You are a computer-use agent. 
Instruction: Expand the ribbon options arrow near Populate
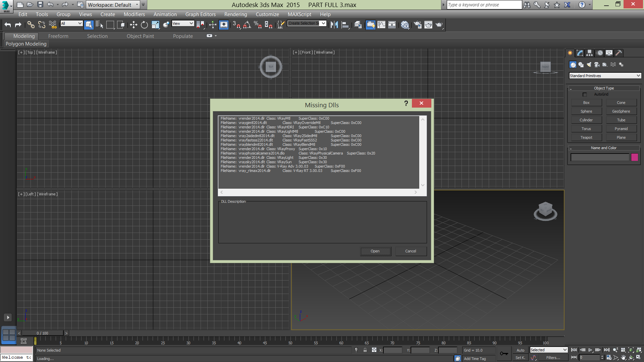(x=216, y=36)
